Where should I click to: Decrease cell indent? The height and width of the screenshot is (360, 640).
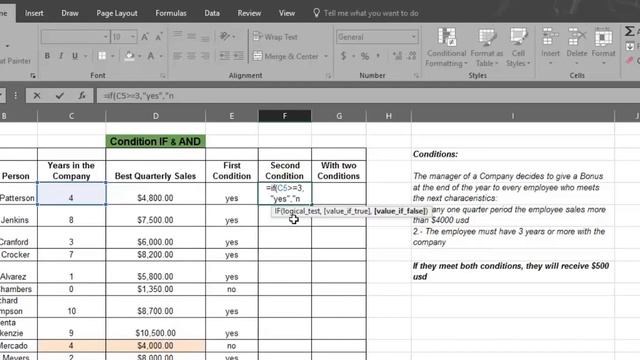224,56
